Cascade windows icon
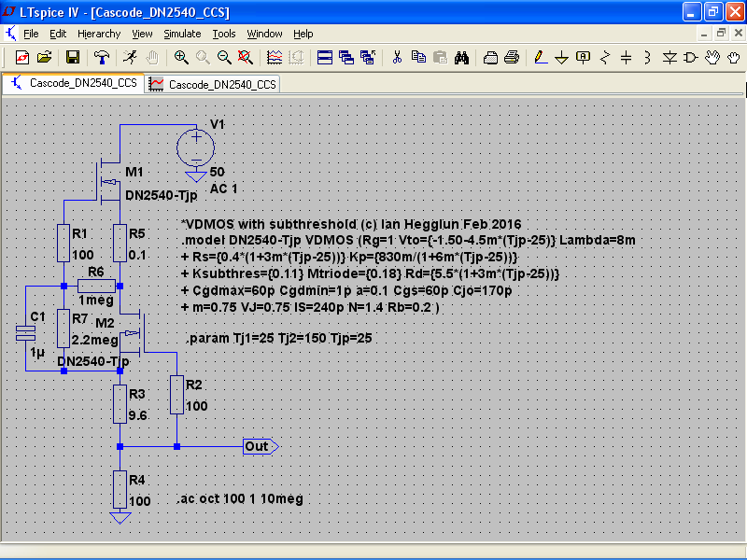747x560 pixels. click(x=346, y=58)
